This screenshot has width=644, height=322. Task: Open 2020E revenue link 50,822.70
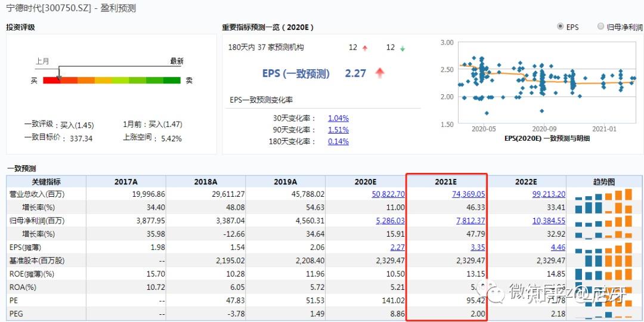(388, 194)
